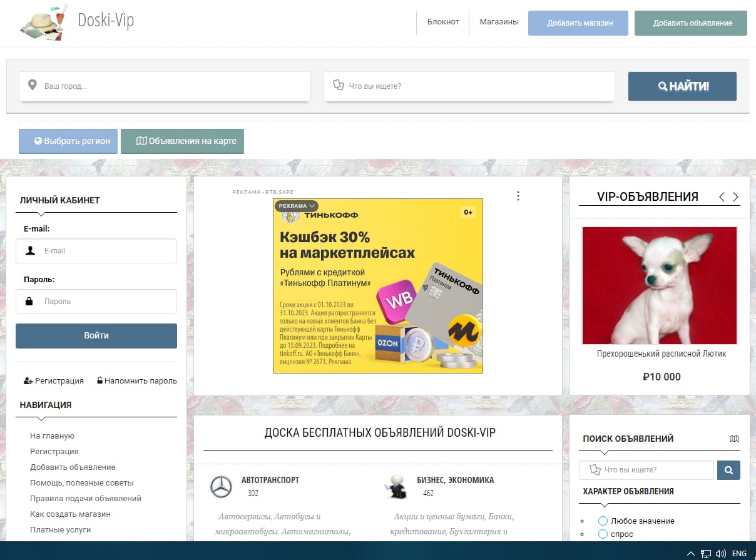Open the chihuahua VIP listing photo
The height and width of the screenshot is (560, 756).
tap(660, 285)
